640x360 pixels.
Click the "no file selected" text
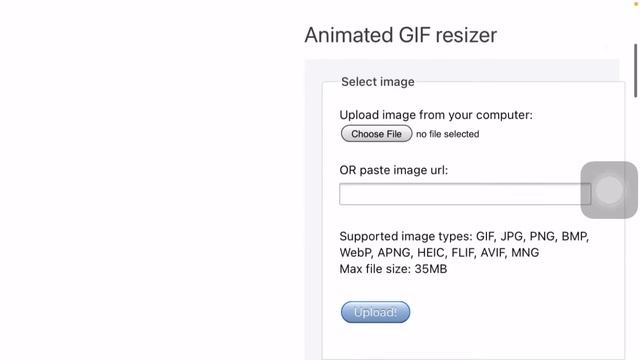click(x=448, y=134)
